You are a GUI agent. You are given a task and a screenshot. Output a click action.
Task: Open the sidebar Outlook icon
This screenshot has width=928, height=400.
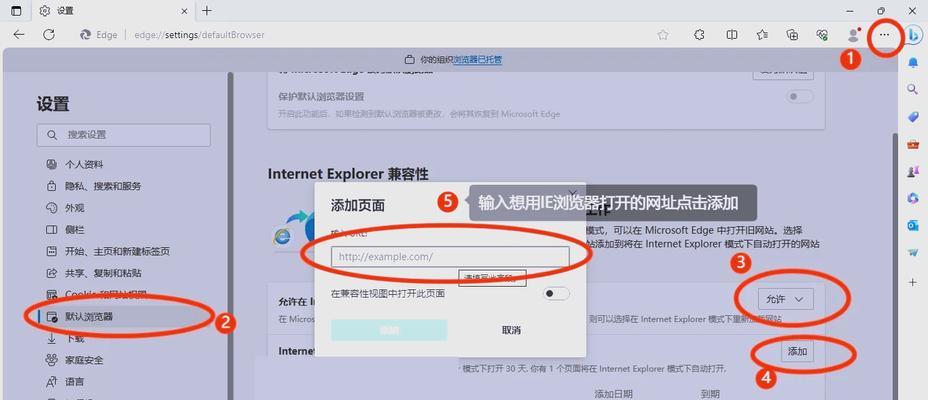pos(913,225)
